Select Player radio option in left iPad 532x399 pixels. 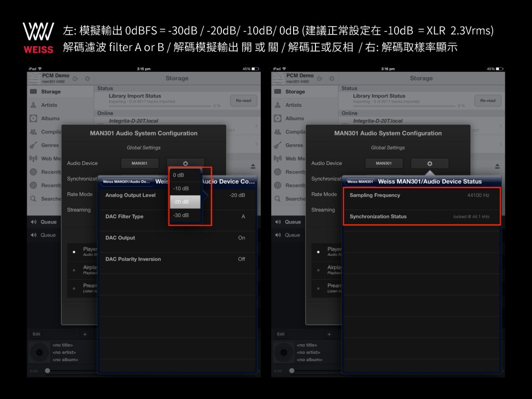(74, 252)
